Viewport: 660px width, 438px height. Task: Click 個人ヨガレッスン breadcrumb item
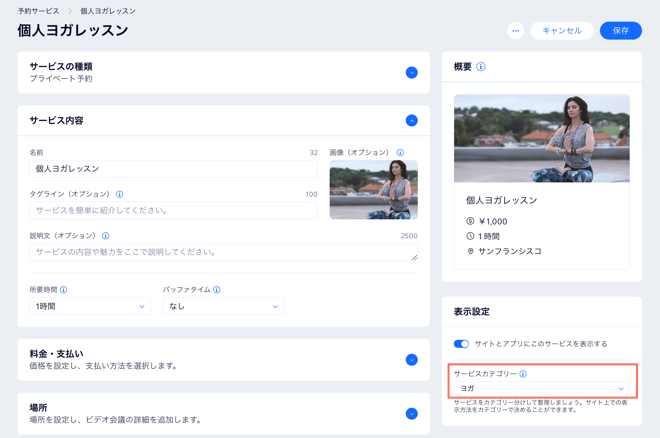108,11
